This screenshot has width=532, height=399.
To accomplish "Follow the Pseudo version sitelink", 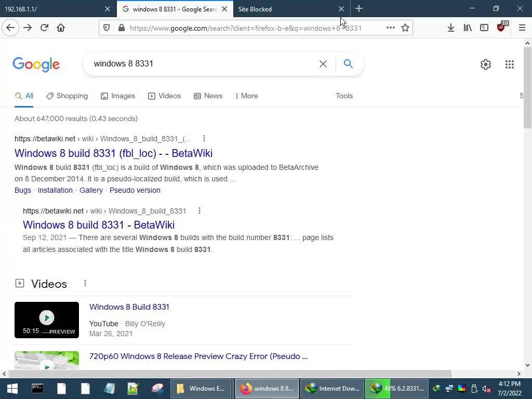I will click(x=135, y=190).
